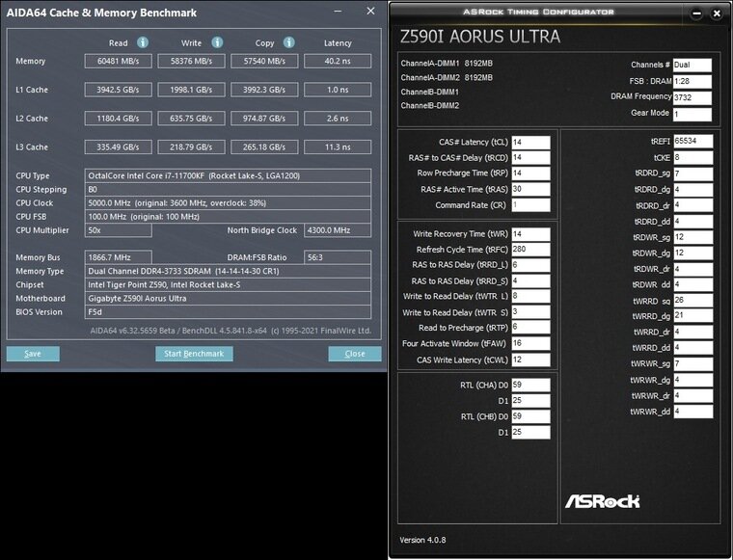
Task: Click the tWTR_L field
Action: [x=531, y=296]
